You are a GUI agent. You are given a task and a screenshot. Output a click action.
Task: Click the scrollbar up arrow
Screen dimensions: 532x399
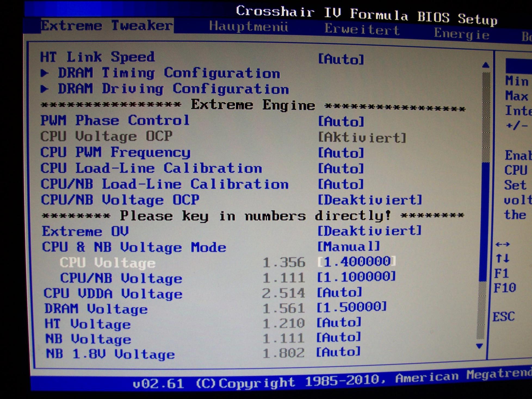pos(485,65)
